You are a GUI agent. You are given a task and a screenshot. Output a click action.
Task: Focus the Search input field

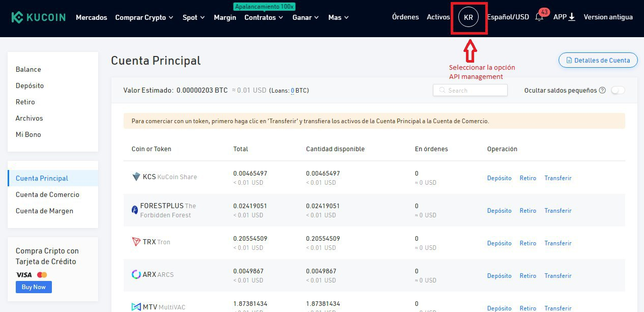point(470,90)
